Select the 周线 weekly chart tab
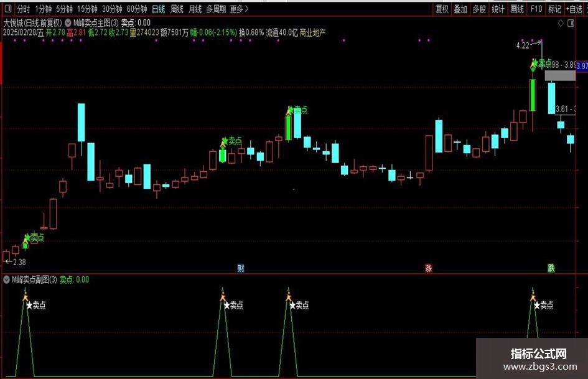This screenshot has width=588, height=379. (x=177, y=9)
